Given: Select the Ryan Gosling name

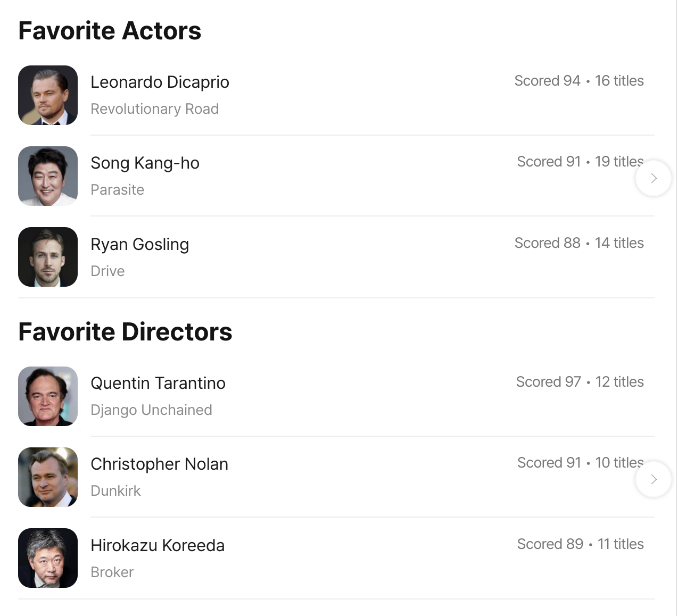Looking at the screenshot, I should pyautogui.click(x=139, y=245).
